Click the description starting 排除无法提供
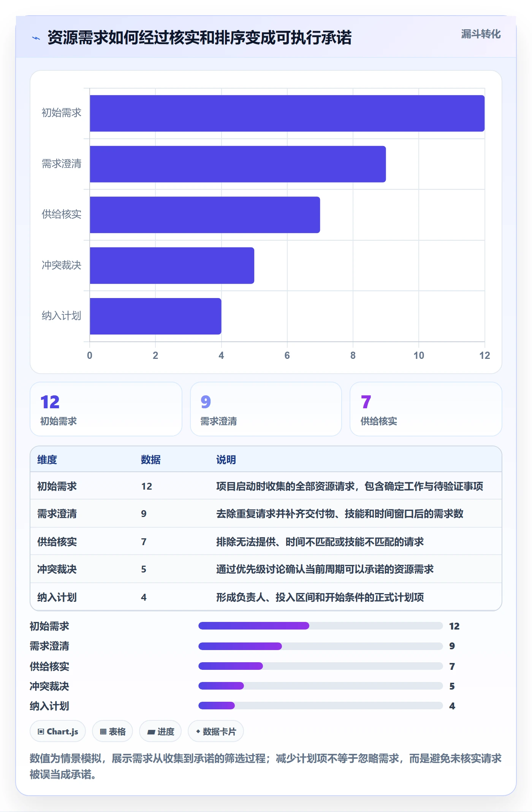The height and width of the screenshot is (812, 532). (320, 542)
